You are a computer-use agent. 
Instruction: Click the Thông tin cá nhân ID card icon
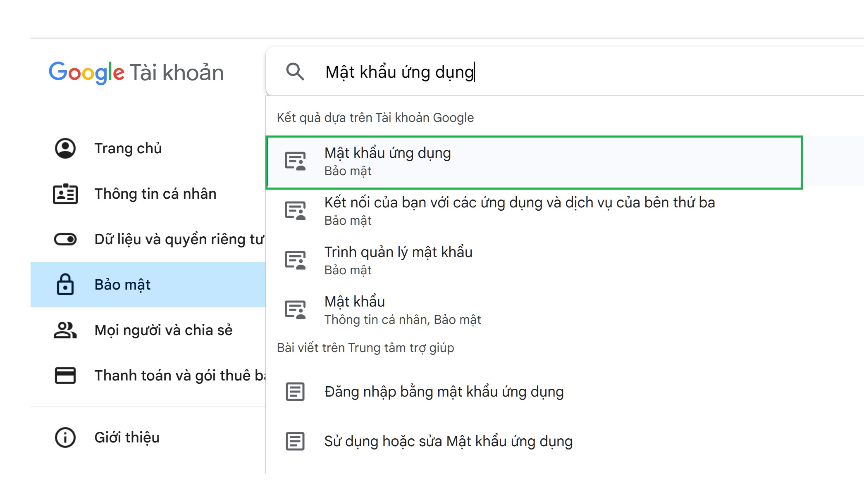pyautogui.click(x=65, y=194)
